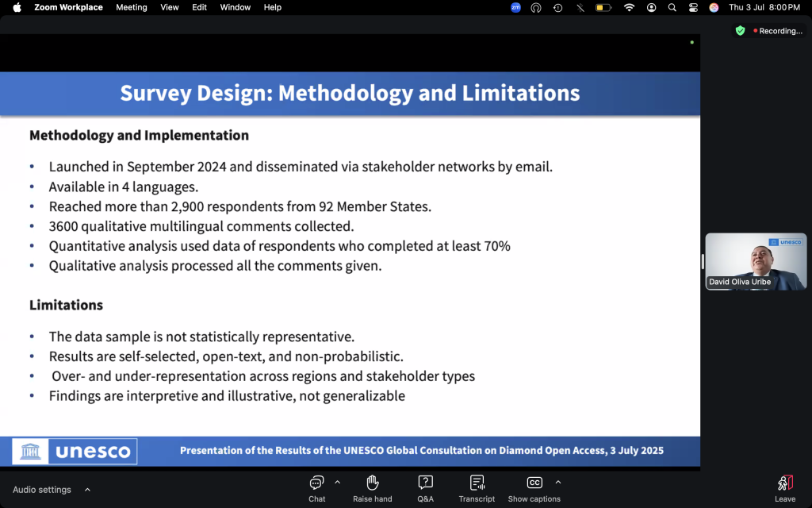Click the Audio settings label
Image resolution: width=812 pixels, height=508 pixels.
tap(42, 489)
